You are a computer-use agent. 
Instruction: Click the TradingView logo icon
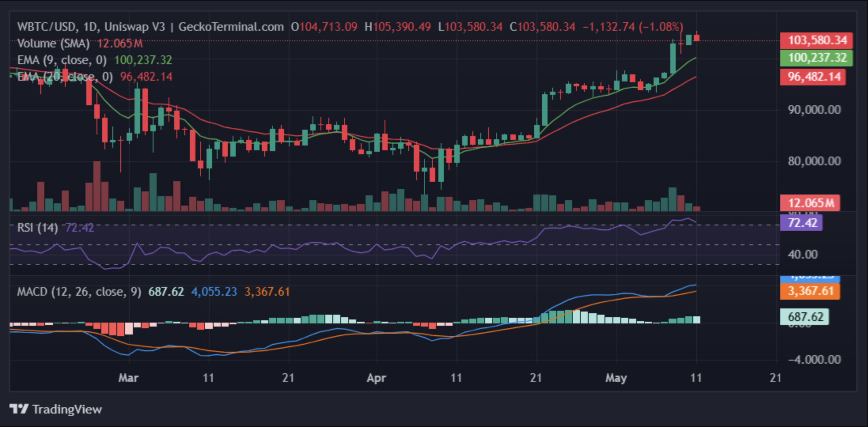[x=19, y=408]
